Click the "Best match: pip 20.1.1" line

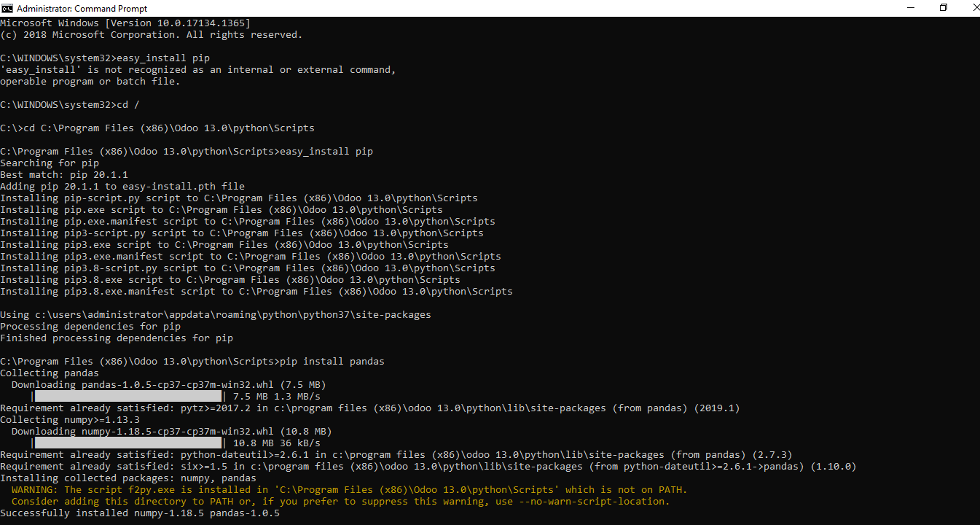point(64,175)
